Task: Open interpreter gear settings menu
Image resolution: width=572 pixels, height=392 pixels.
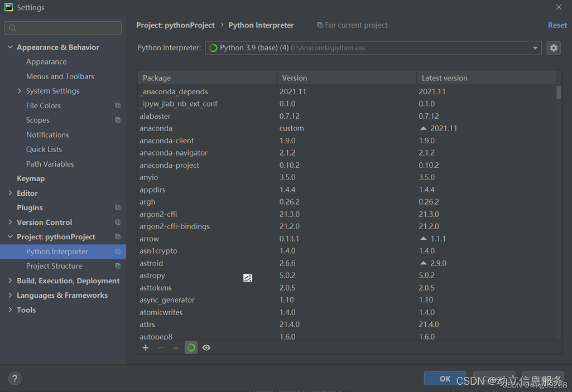Action: tap(554, 48)
